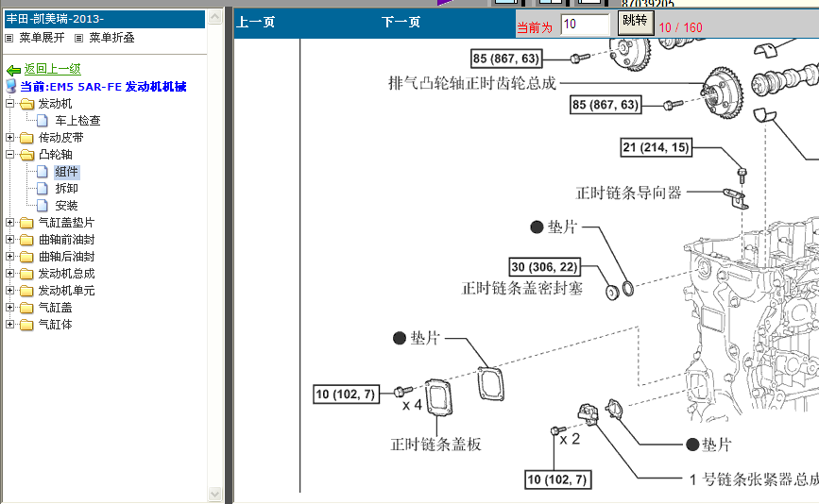Click the 拆卸 document icon
Viewport: 819px width, 504px height.
pyautogui.click(x=43, y=189)
